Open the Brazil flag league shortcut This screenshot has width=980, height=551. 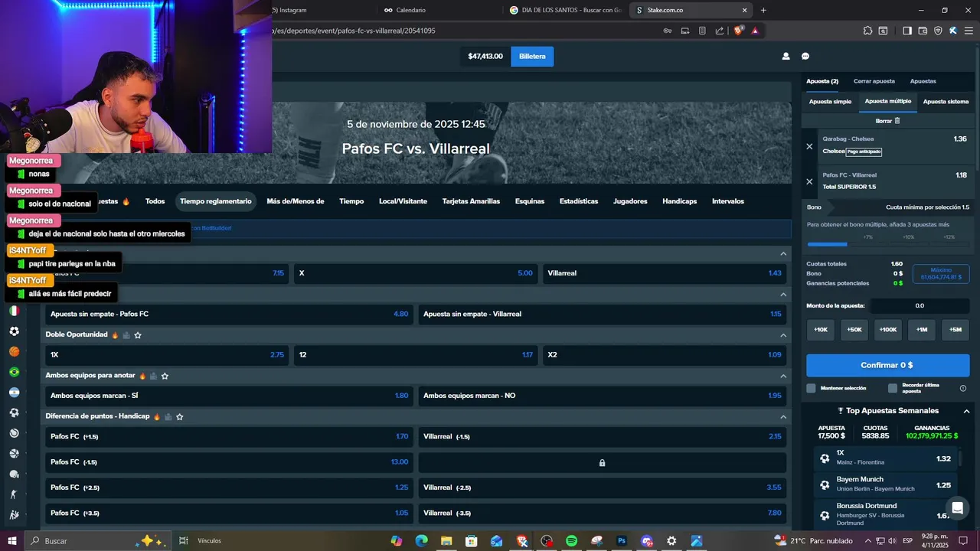[14, 372]
